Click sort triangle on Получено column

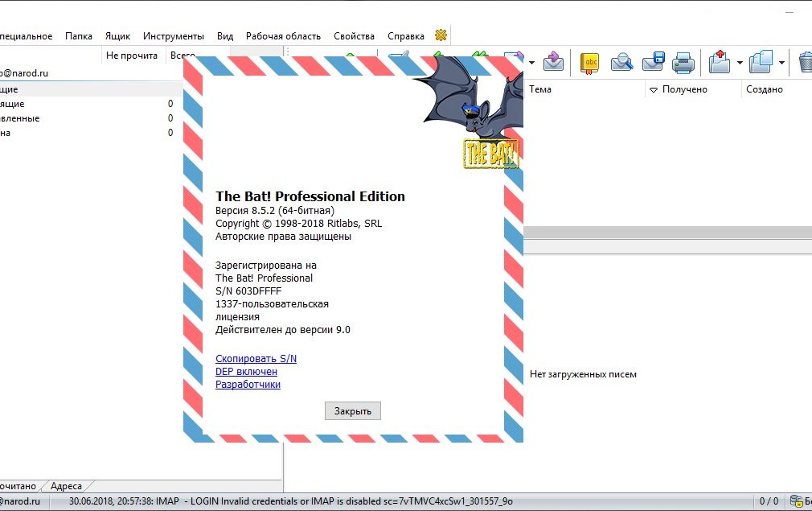(654, 89)
